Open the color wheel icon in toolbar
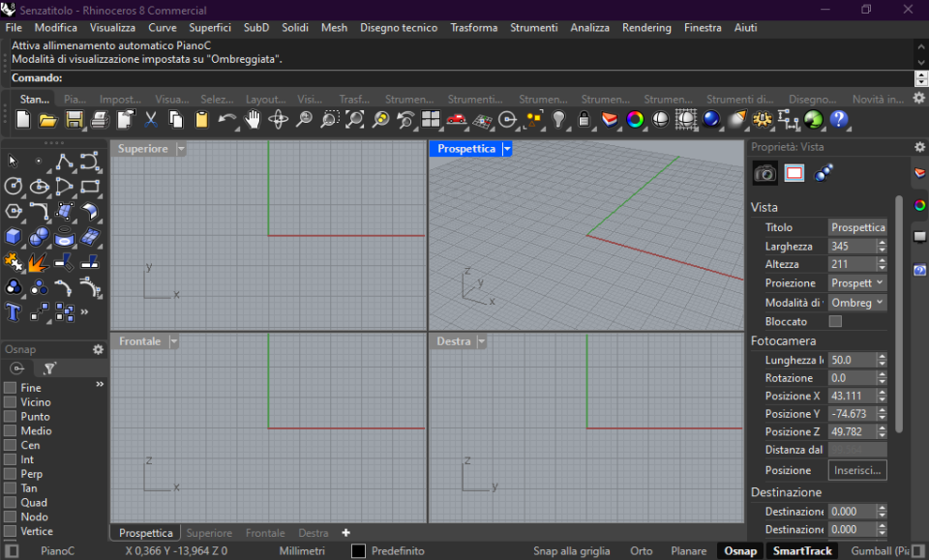The image size is (929, 560). tap(635, 120)
